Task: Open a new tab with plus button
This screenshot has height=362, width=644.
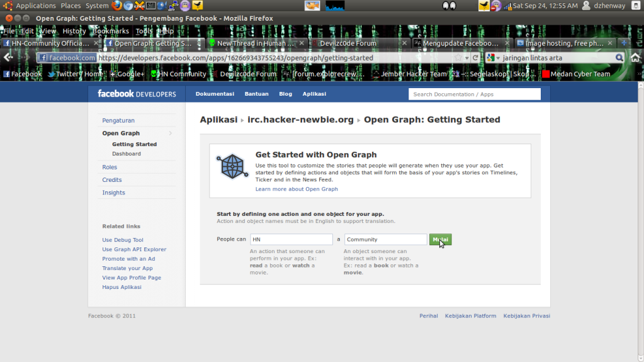Action: click(624, 43)
